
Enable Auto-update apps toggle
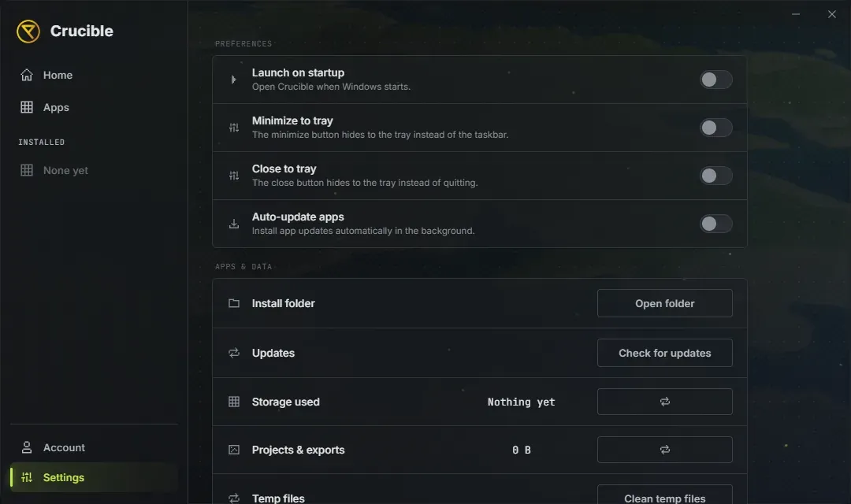tap(715, 224)
